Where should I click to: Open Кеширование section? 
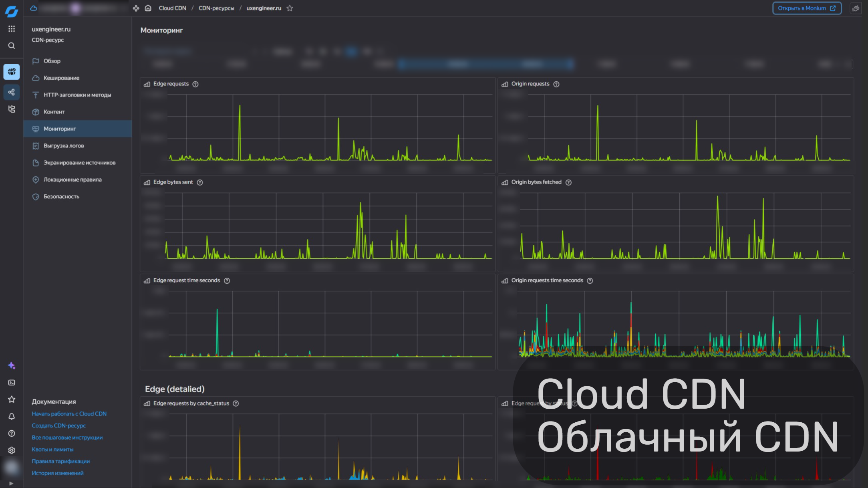(x=78, y=78)
